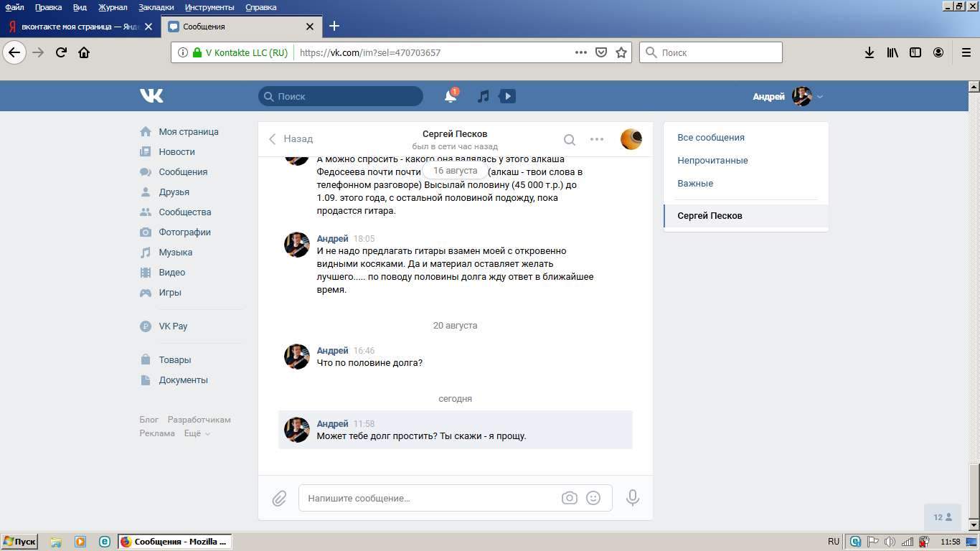Click the RU language indicator in taskbar
The image size is (980, 551).
tap(834, 542)
